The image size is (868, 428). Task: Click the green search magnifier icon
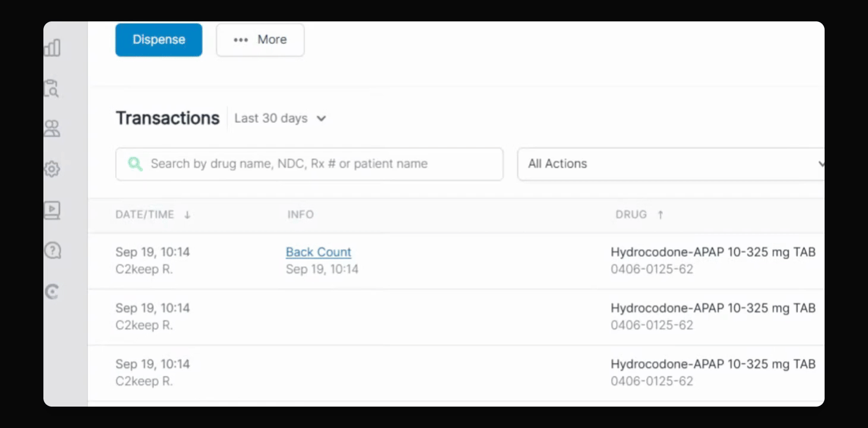pyautogui.click(x=136, y=164)
